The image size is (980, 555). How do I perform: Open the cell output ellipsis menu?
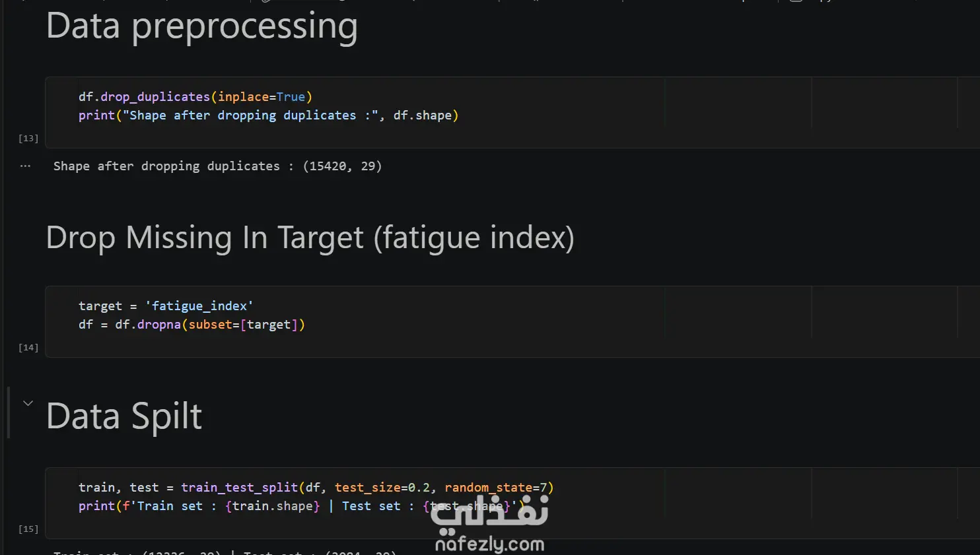tap(25, 166)
